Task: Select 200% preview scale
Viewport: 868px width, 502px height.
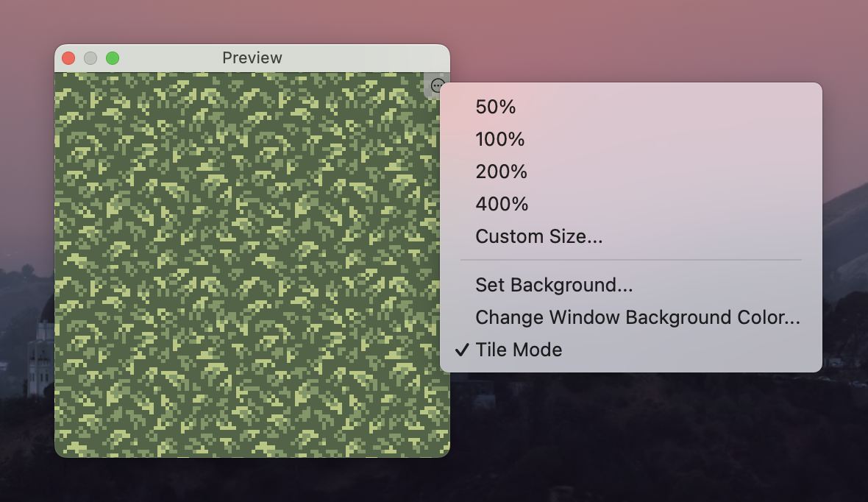Action: point(502,172)
